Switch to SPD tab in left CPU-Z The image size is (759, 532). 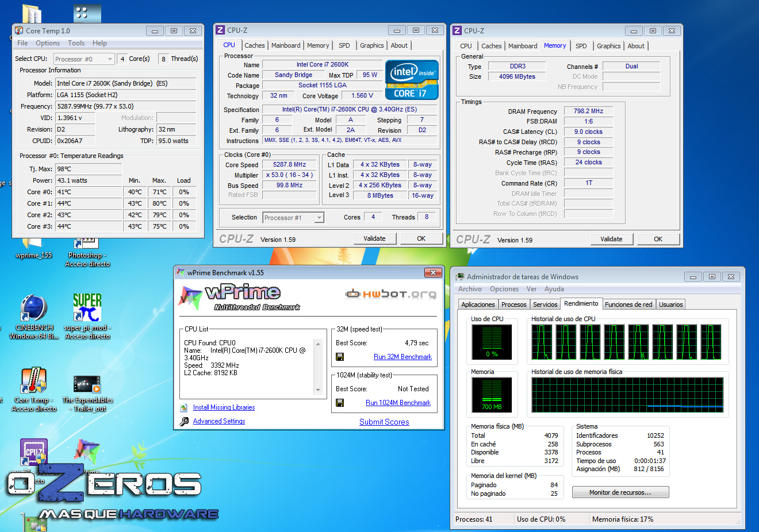(344, 45)
